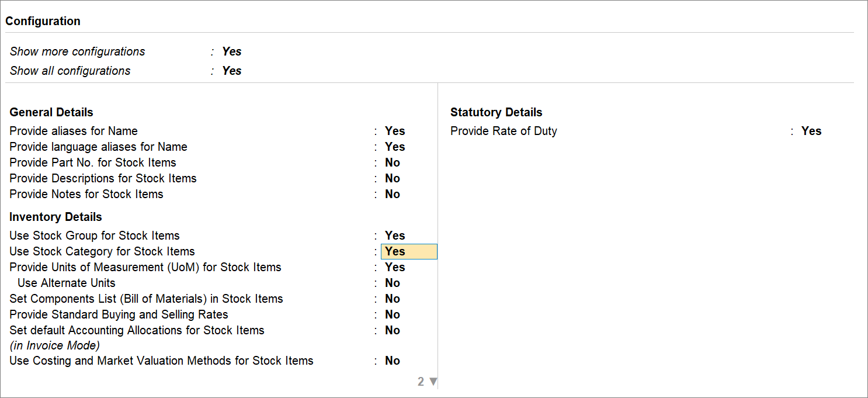Toggle Provide Rate of Duty value

tap(811, 131)
